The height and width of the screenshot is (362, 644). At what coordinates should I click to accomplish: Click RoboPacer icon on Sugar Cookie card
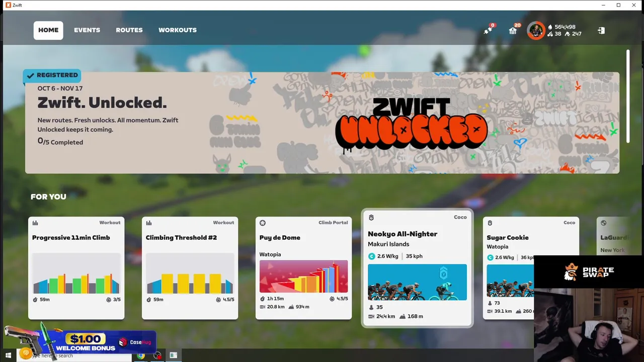click(490, 223)
